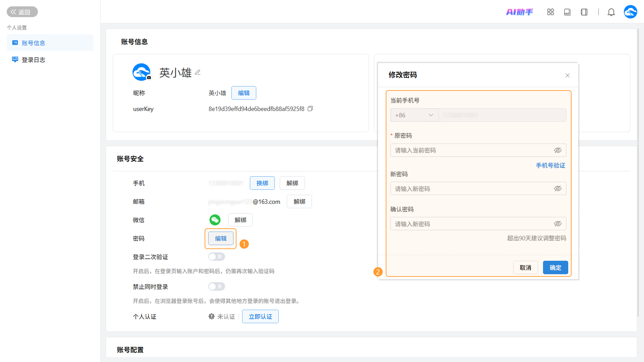Image resolution: width=644 pixels, height=362 pixels.
Task: Click the WeChat green icon
Action: [x=215, y=220]
